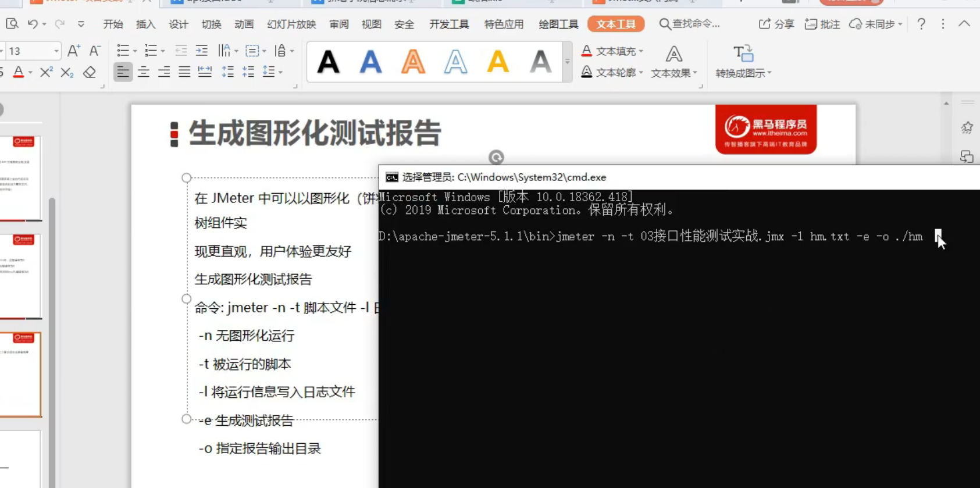Decrease paragraph indent

tap(181, 51)
